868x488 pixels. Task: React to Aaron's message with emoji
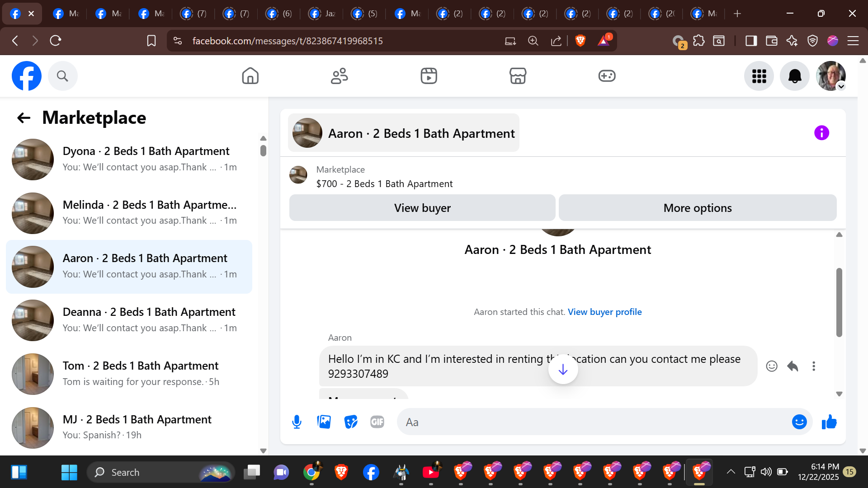click(x=772, y=366)
